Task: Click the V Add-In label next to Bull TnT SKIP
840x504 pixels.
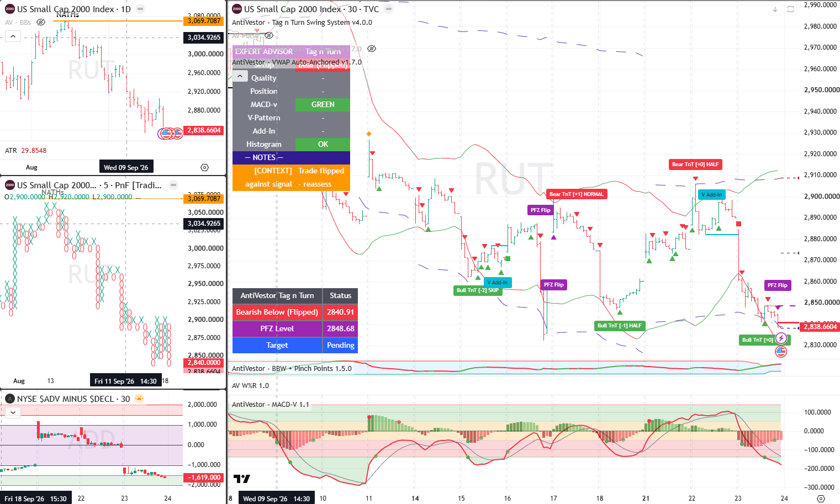Action: tap(498, 283)
